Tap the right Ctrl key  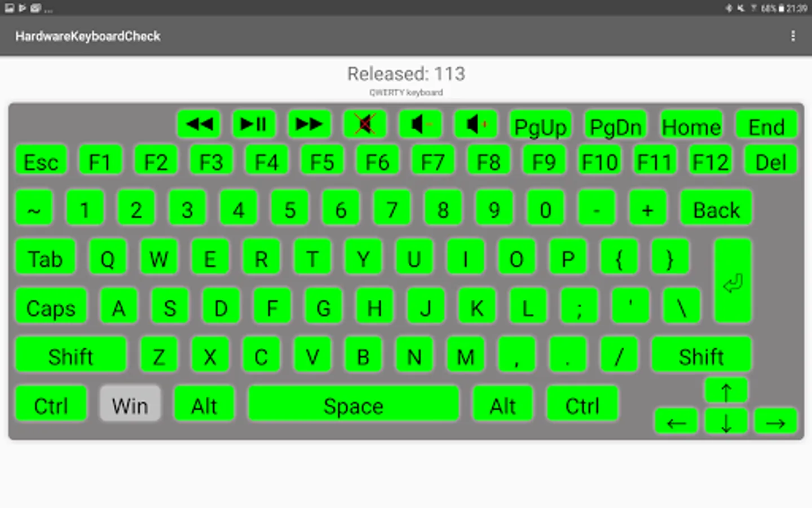[582, 404]
